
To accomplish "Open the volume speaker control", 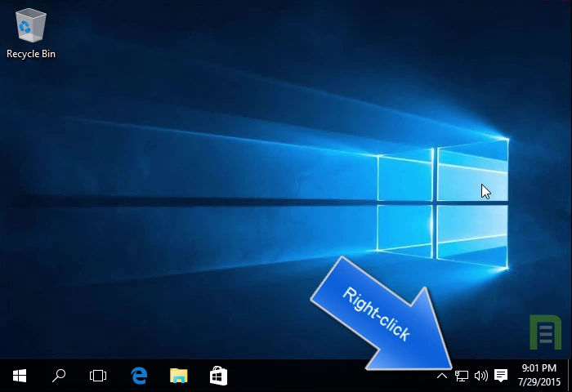I will click(481, 376).
